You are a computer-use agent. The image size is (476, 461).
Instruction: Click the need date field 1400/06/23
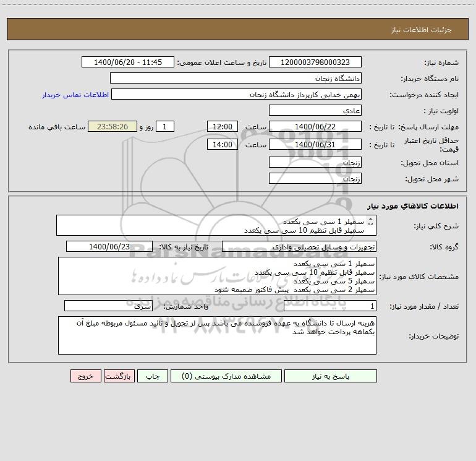(109, 246)
